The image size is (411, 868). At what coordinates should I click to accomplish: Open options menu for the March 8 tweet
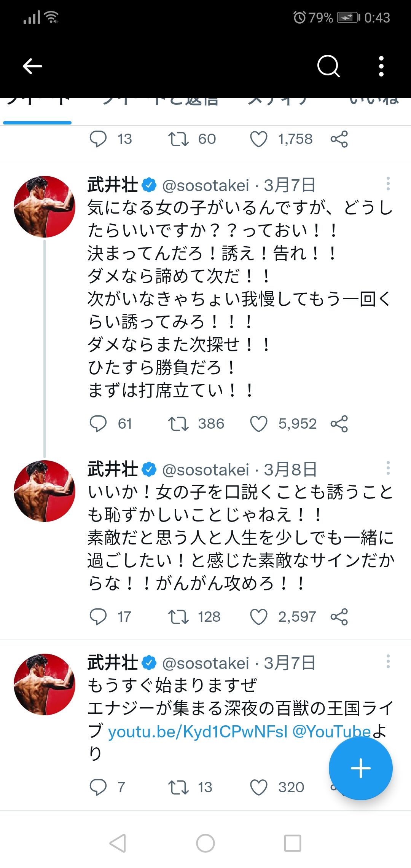pos(388,468)
